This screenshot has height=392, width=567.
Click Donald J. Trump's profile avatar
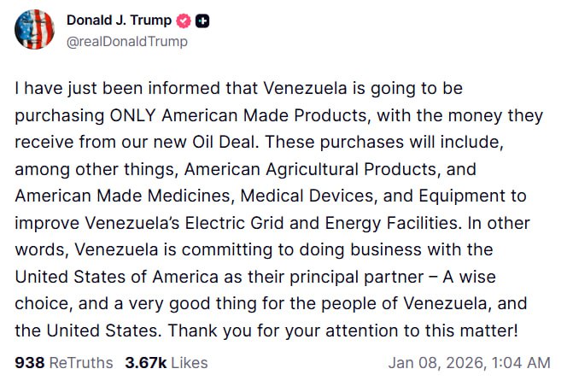[35, 29]
